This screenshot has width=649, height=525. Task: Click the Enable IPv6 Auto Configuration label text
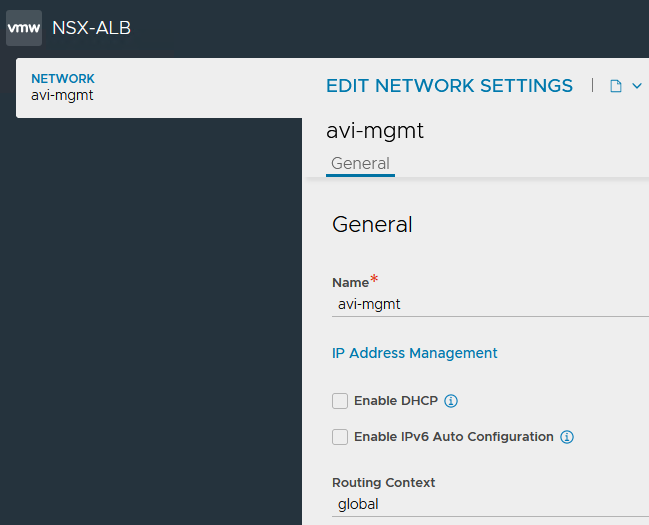(x=453, y=437)
